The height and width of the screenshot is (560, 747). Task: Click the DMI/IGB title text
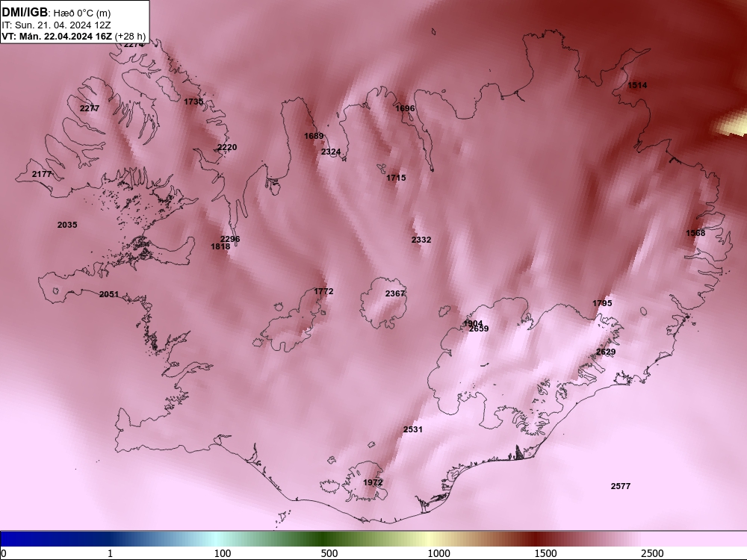pos(25,12)
